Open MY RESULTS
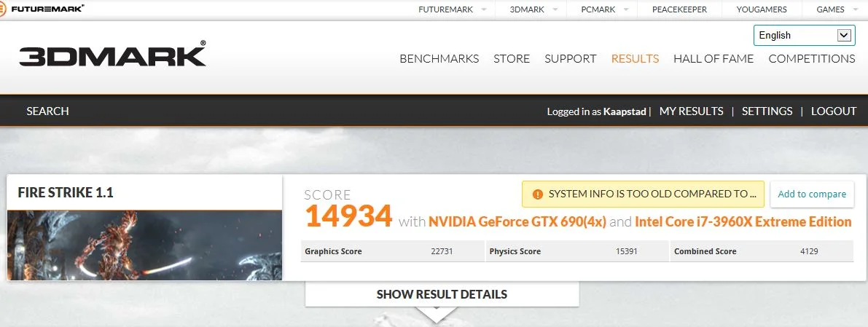Viewport: 868px width, 327px height. tap(691, 111)
